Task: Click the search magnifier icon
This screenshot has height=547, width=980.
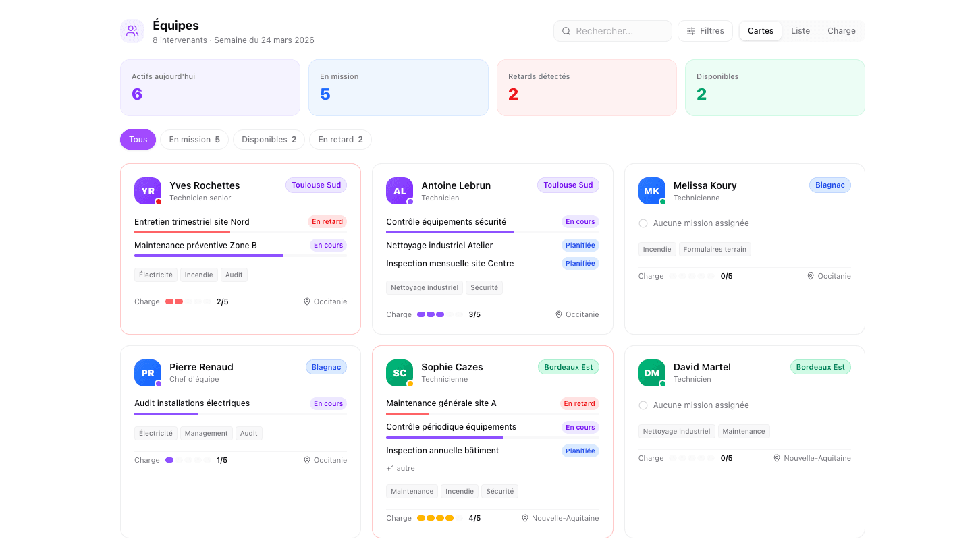Action: point(566,31)
